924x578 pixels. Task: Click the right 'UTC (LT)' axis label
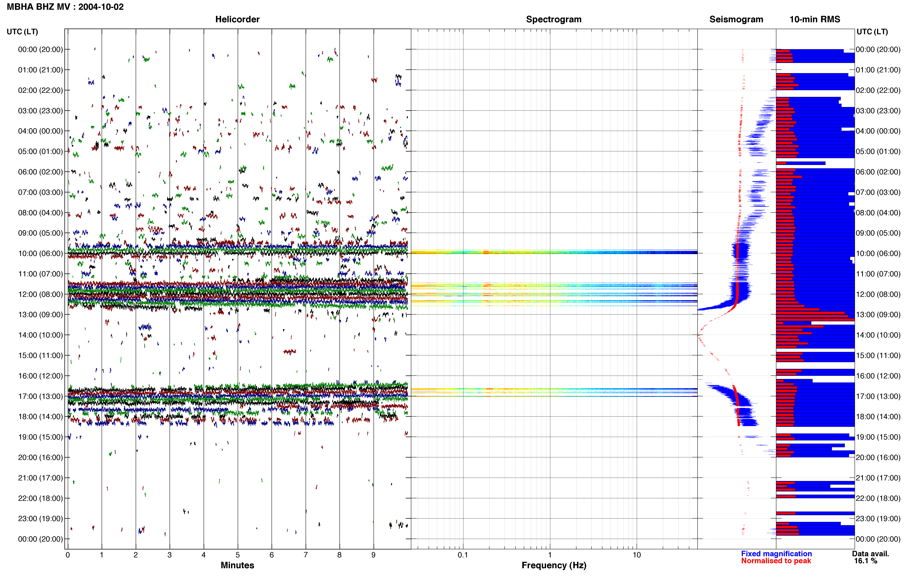pos(872,32)
